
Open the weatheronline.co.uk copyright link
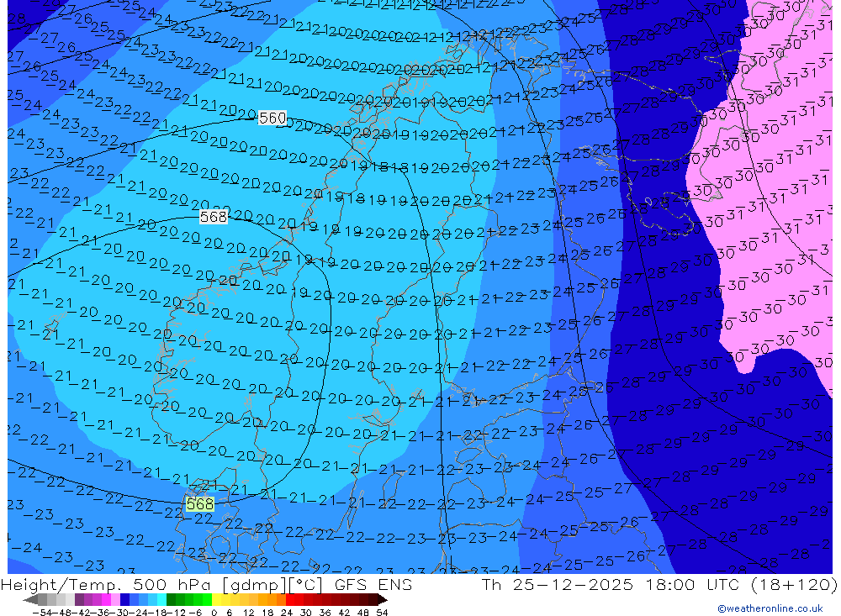[770, 608]
